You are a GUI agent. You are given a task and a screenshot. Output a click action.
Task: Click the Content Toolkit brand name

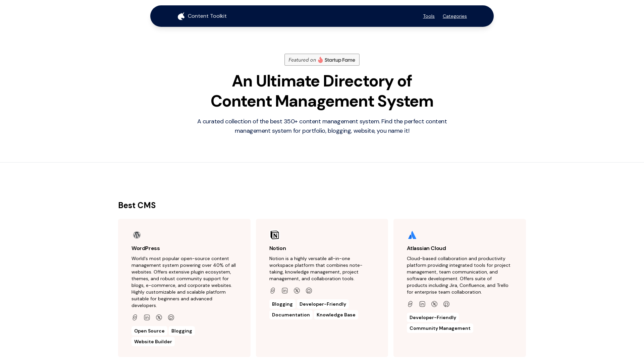point(207,16)
